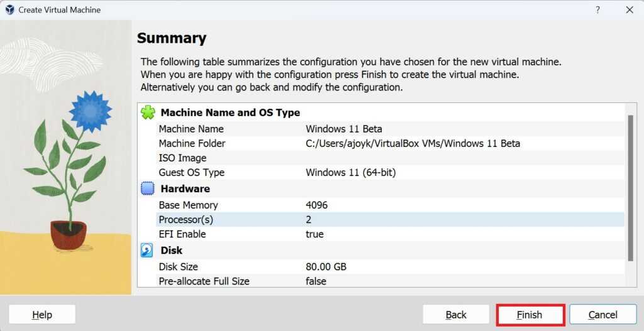Click the blue Hardware chip icon
Viewport: 644px width, 331px height.
coord(147,188)
